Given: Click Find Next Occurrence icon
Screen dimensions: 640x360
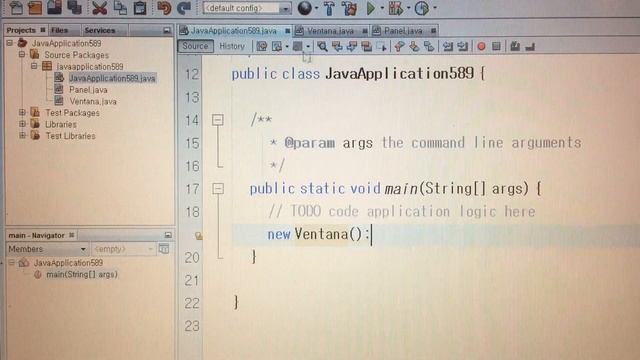Looking at the screenshot, I should [352, 47].
